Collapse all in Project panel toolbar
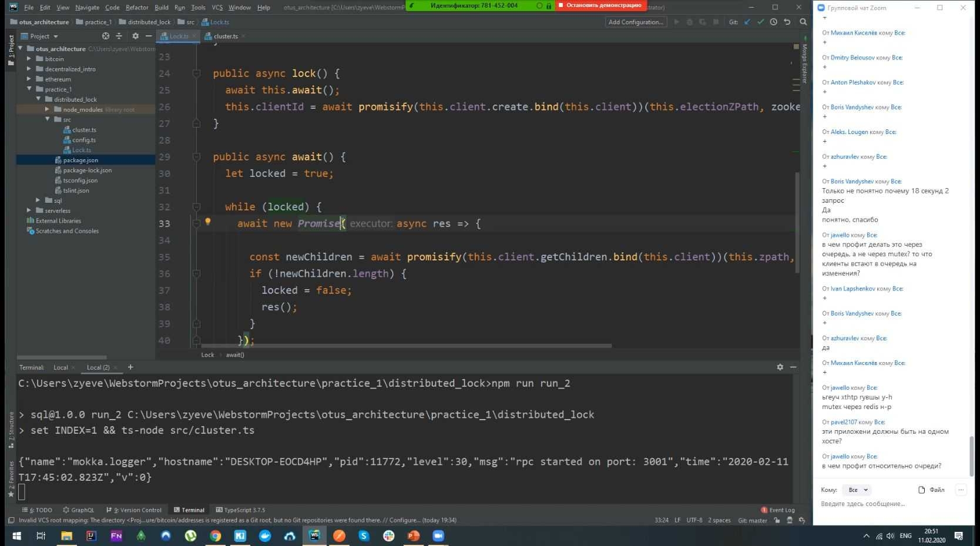Viewport: 980px width, 546px height. coord(119,36)
